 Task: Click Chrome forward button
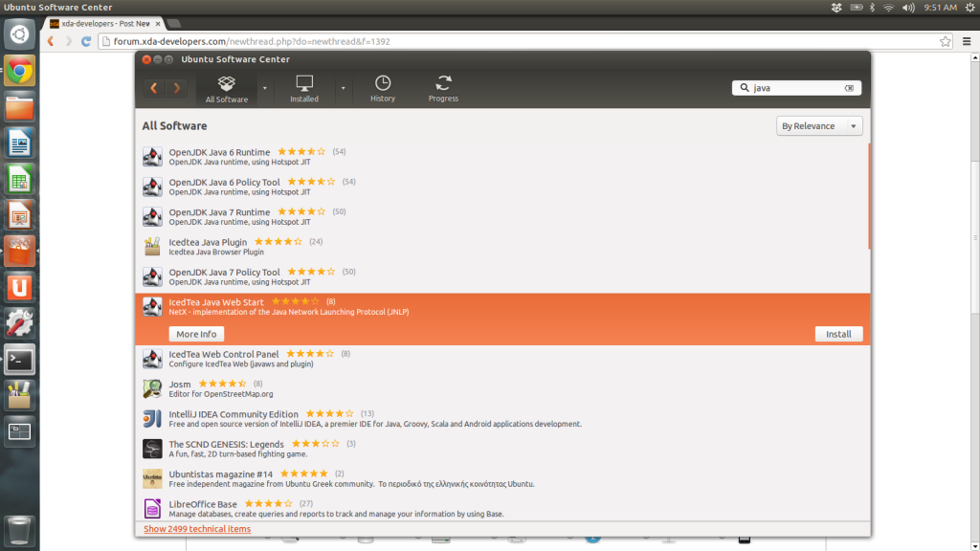68,41
